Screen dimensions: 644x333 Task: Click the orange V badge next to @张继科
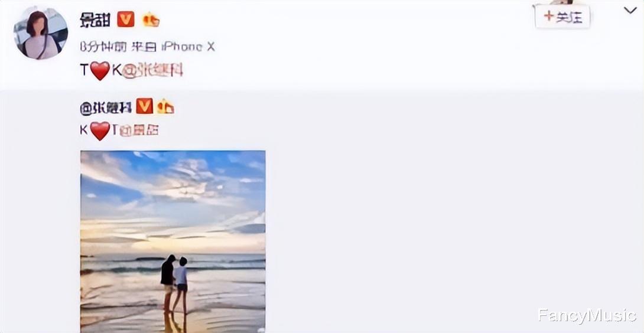(x=144, y=106)
